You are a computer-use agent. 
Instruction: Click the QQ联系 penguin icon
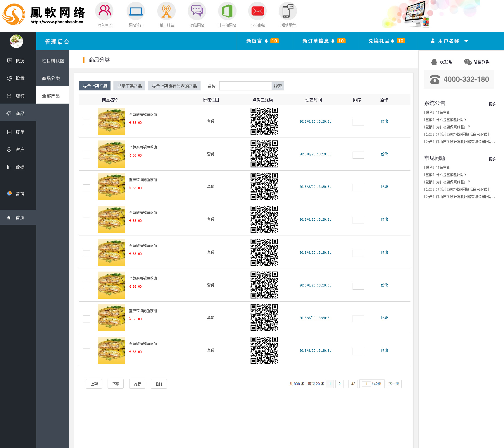tap(434, 62)
